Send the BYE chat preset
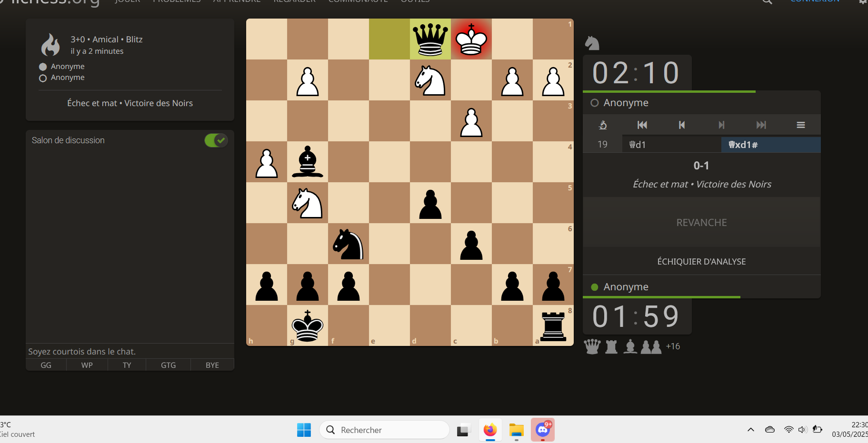Viewport: 868px width, 443px height. pos(212,365)
